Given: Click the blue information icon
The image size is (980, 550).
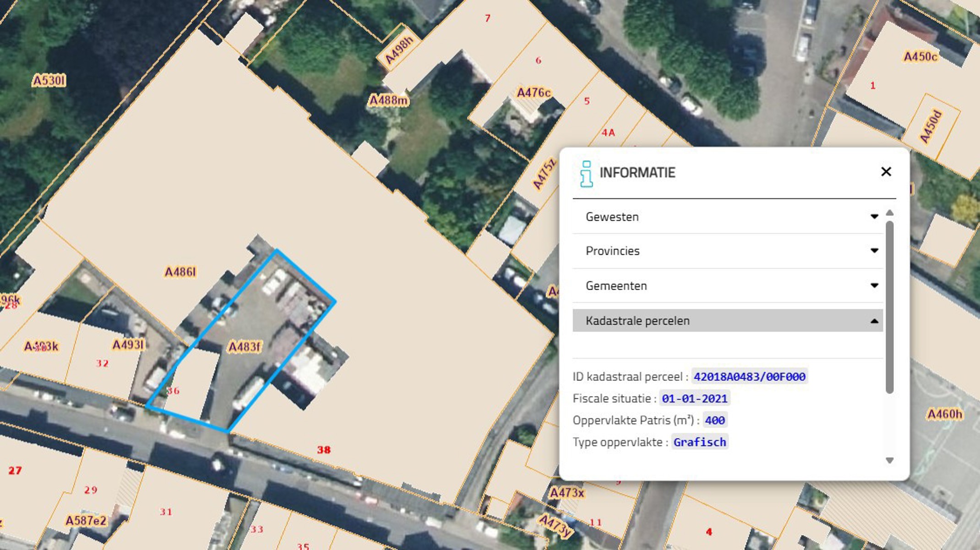Looking at the screenshot, I should point(586,174).
